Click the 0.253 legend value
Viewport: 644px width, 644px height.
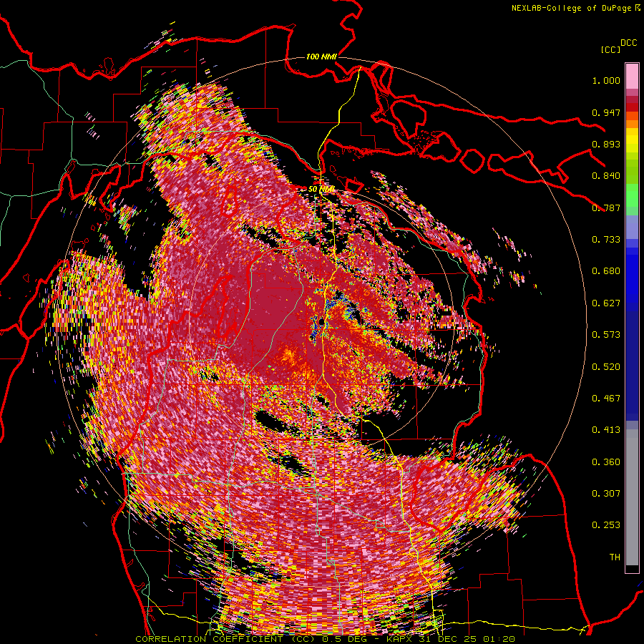click(x=606, y=525)
